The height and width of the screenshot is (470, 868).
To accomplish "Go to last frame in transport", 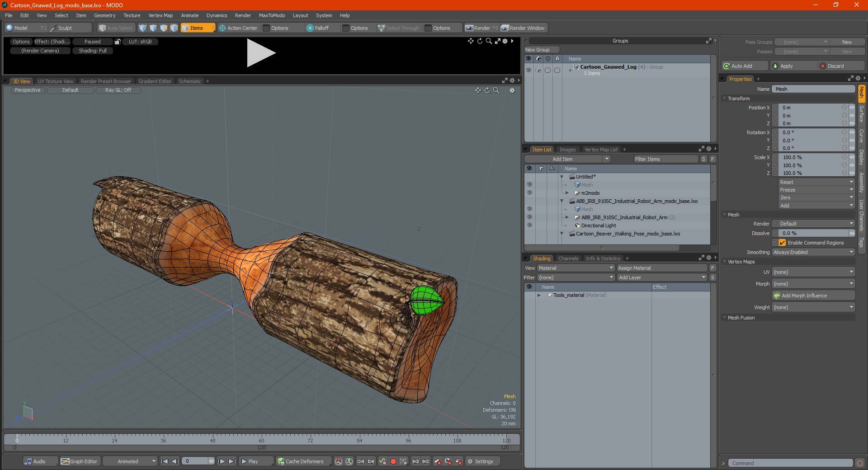I will point(232,461).
